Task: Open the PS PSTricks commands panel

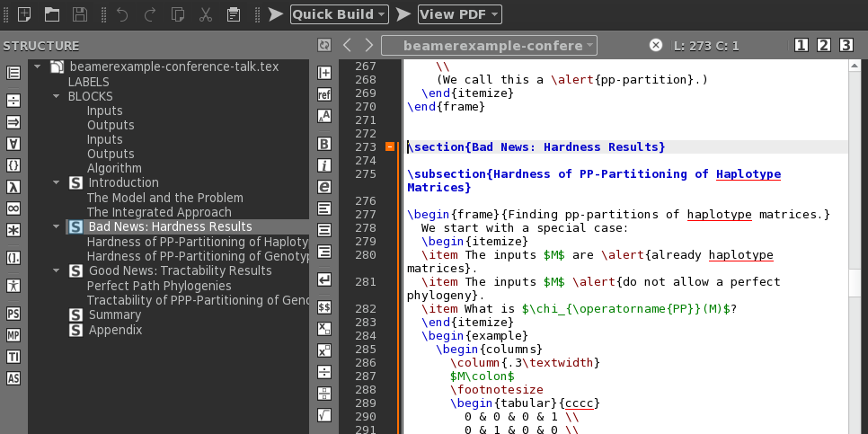Action: pyautogui.click(x=13, y=314)
